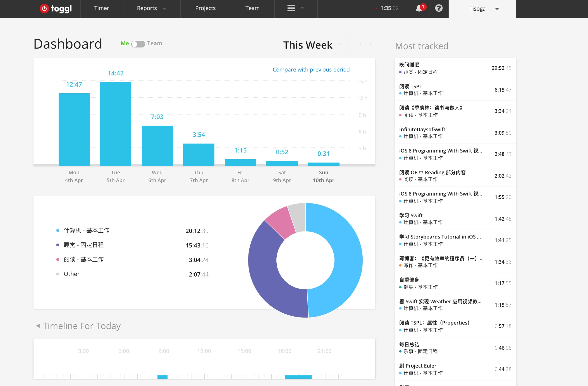Go to next week arrow
Screen dimensions: 588x386
click(x=371, y=44)
